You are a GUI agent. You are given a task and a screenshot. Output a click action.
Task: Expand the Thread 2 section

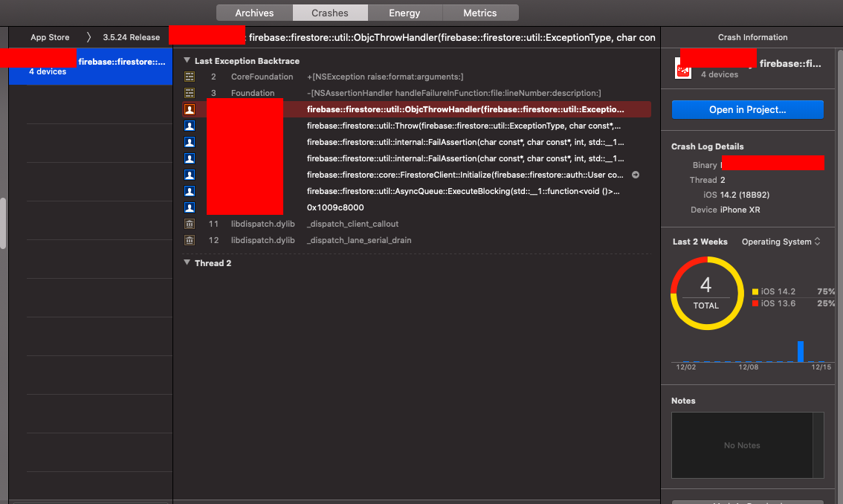[186, 263]
